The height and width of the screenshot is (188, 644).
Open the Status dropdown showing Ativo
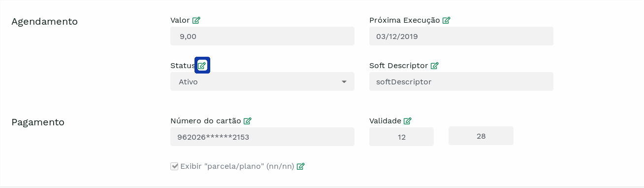[262, 81]
